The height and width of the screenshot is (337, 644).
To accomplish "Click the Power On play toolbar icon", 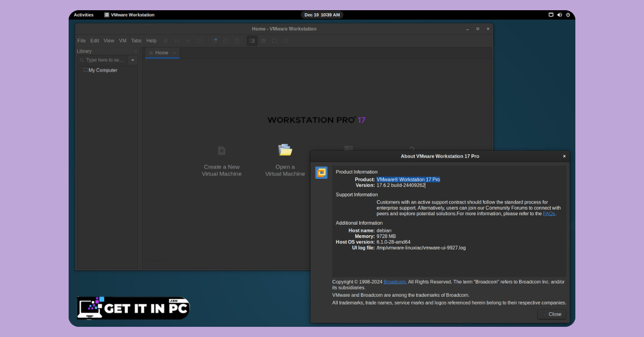I will point(188,41).
